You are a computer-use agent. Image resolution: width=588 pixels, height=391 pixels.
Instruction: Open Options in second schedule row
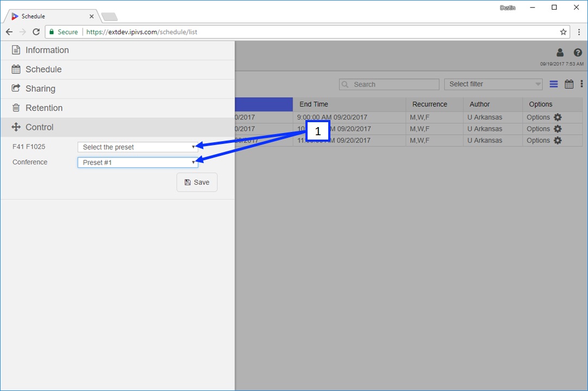[538, 129]
